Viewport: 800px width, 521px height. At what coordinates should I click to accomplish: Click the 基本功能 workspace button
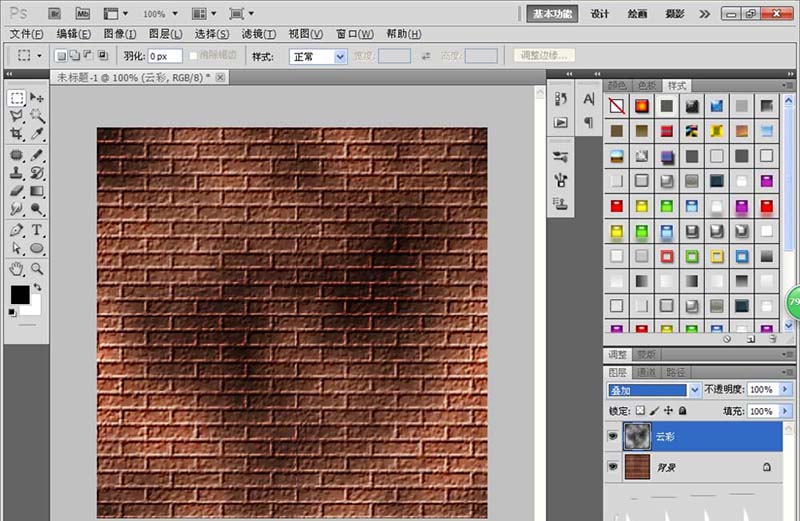click(x=553, y=14)
